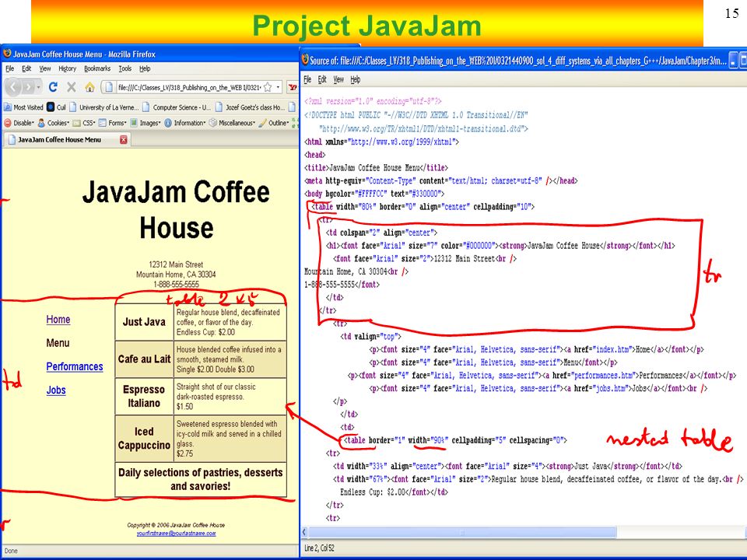
Task: Open the address bar history dropdown arrow
Action: click(278, 87)
